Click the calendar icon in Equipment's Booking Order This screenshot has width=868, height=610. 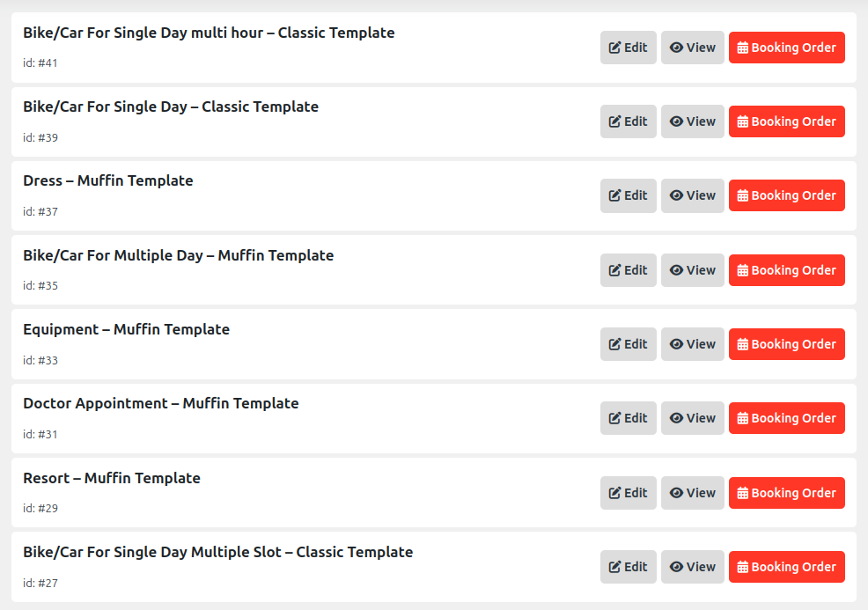[742, 344]
